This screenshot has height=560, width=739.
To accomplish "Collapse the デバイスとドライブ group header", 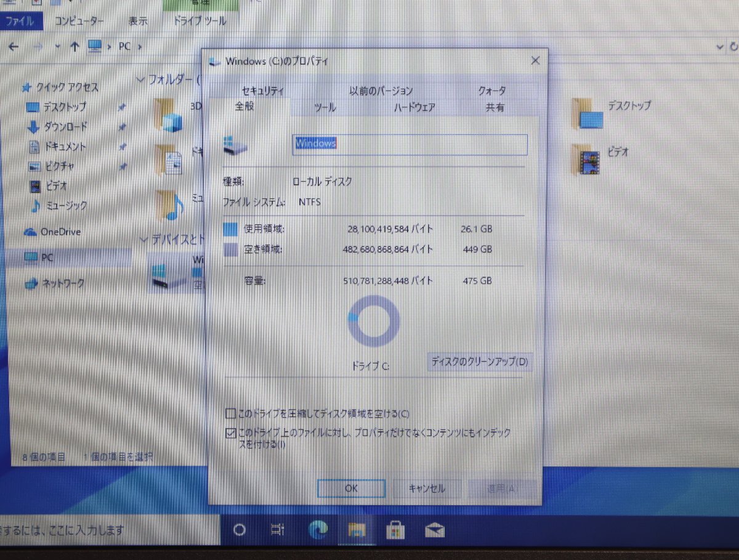I will click(143, 239).
